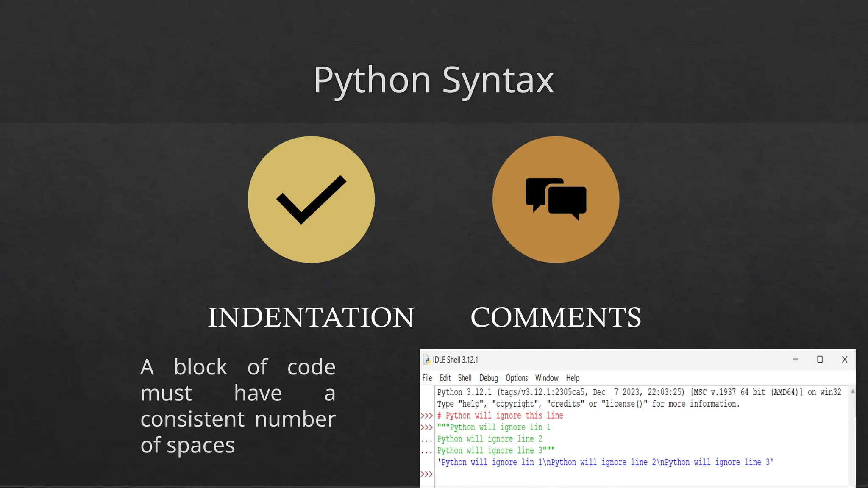The height and width of the screenshot is (488, 868).
Task: Close the IDLE Shell window
Action: 844,359
